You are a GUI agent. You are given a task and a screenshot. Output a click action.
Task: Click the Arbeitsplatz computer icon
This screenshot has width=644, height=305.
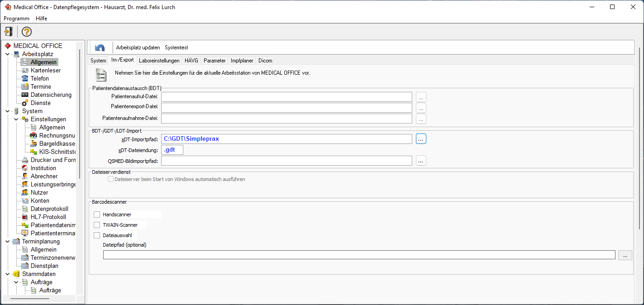[17, 54]
